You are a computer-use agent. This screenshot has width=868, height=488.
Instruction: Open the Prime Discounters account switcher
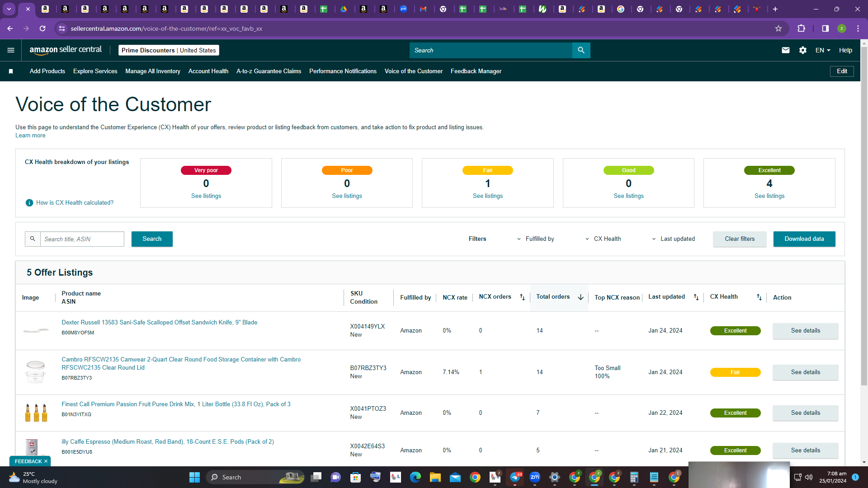[x=169, y=50]
